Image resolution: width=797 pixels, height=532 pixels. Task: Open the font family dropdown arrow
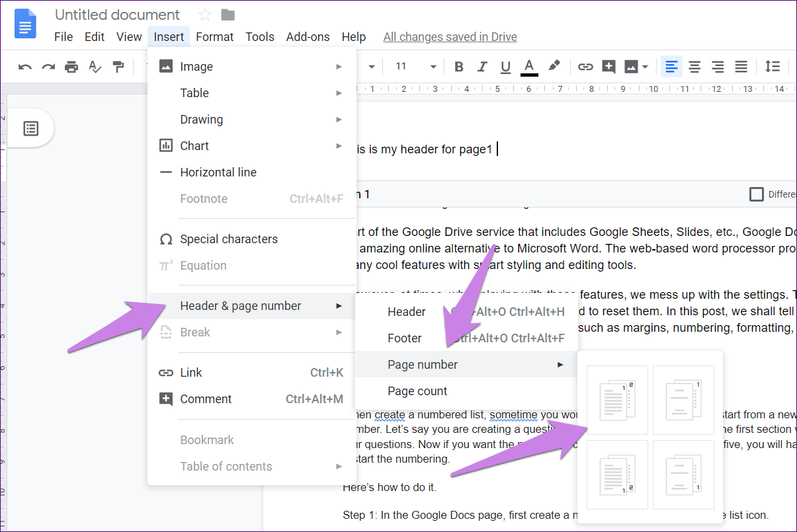tap(372, 66)
